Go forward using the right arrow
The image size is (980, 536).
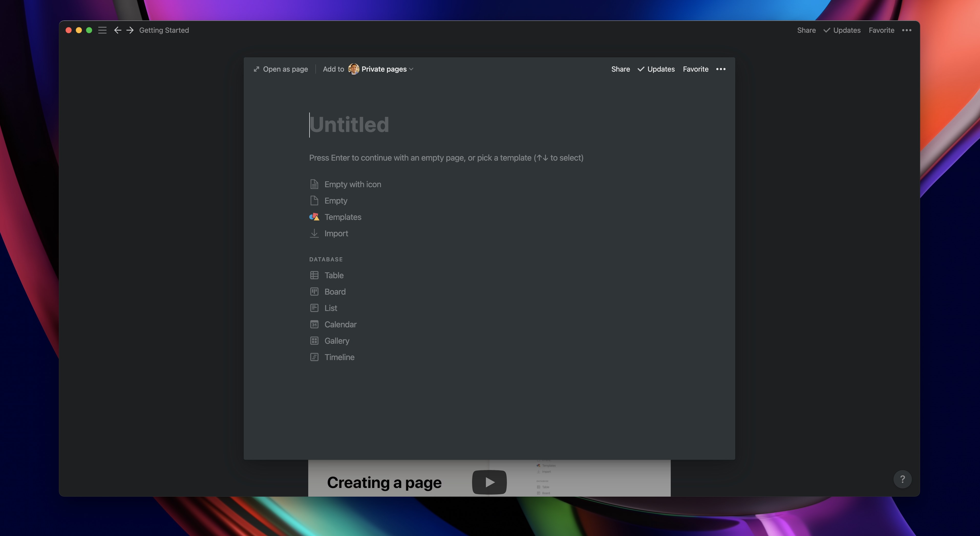coord(130,30)
